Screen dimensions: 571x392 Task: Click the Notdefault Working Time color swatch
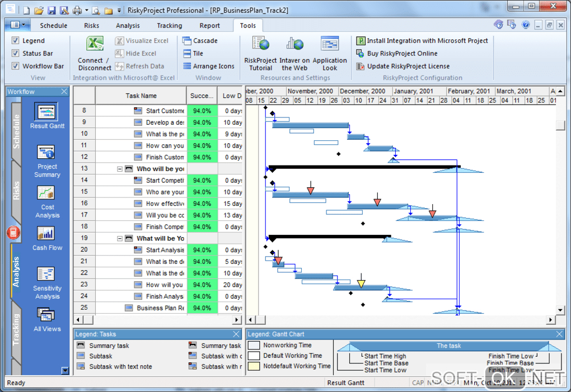(254, 366)
